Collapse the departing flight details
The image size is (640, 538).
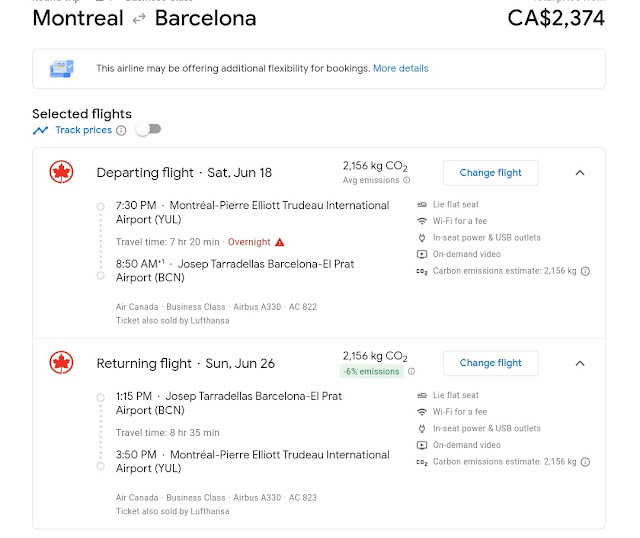[x=580, y=173]
